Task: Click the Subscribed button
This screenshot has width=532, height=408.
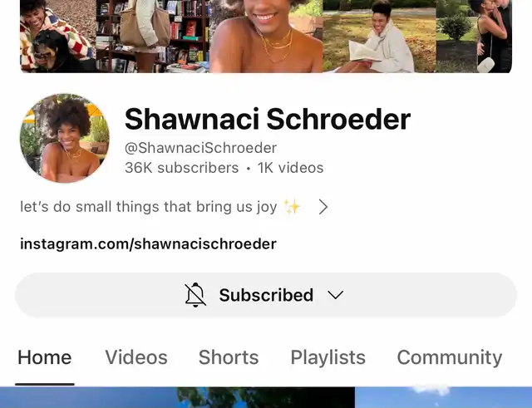Action: click(266, 295)
